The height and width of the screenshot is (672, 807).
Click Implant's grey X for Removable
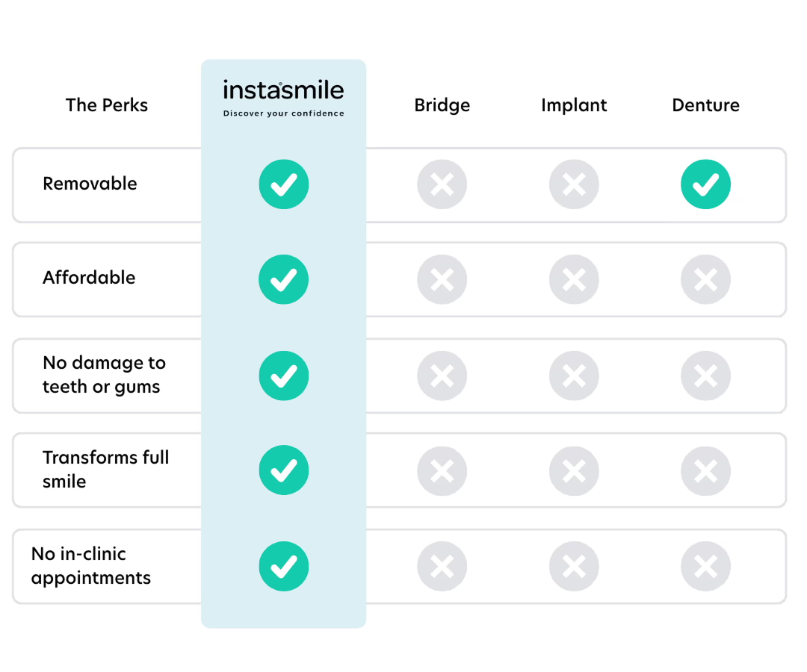[574, 184]
